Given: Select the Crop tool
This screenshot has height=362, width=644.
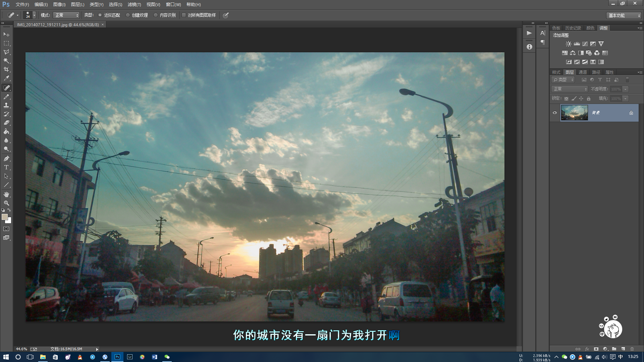Looking at the screenshot, I should click(x=6, y=69).
